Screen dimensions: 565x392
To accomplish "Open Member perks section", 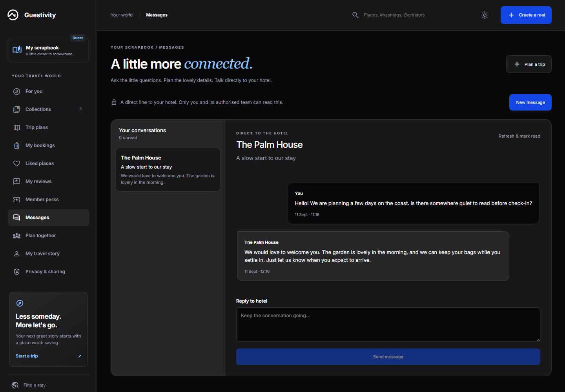I will point(48,200).
